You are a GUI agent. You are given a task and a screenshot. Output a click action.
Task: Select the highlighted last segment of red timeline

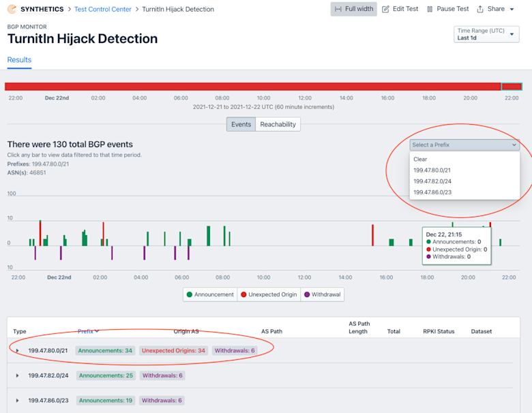512,87
